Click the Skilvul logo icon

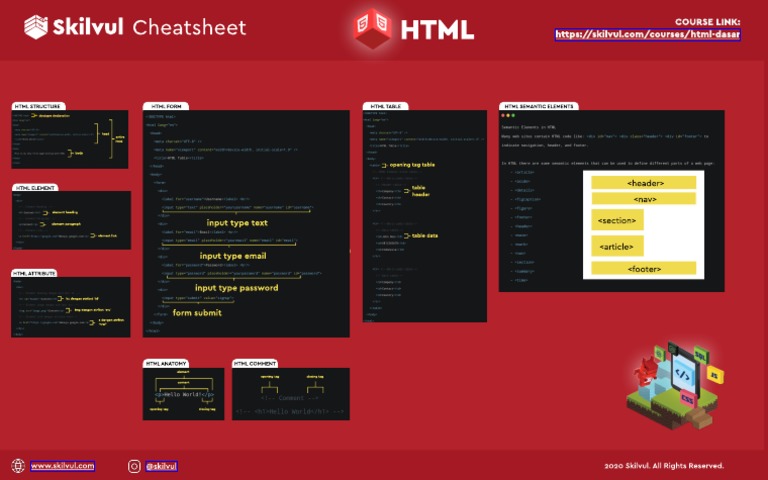[36, 27]
